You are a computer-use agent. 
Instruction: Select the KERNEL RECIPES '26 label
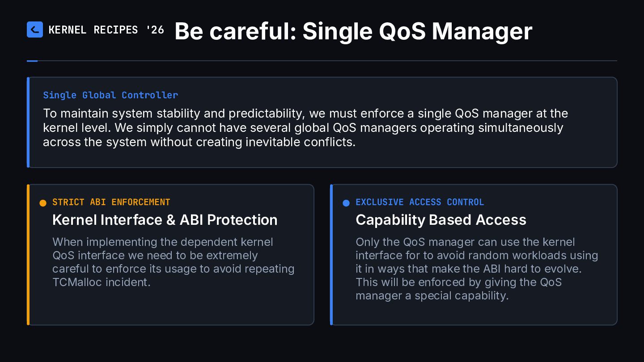tap(106, 30)
